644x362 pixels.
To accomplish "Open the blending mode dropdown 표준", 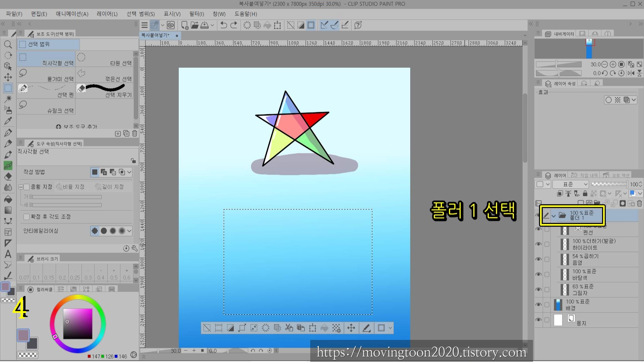I will 571,184.
